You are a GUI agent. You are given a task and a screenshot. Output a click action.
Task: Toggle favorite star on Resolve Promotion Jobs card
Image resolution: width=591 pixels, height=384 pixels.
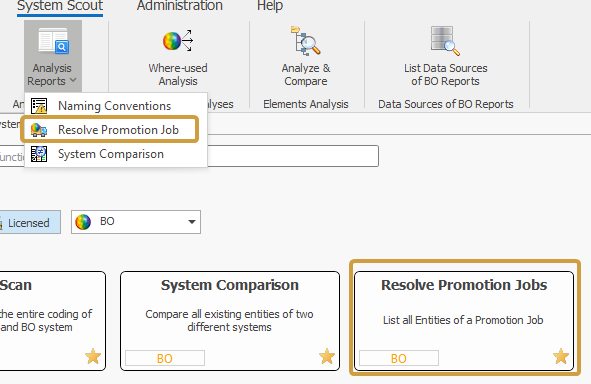coord(561,356)
